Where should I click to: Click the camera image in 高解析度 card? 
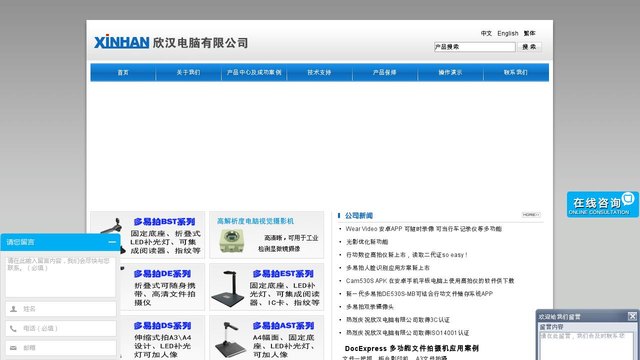point(232,241)
